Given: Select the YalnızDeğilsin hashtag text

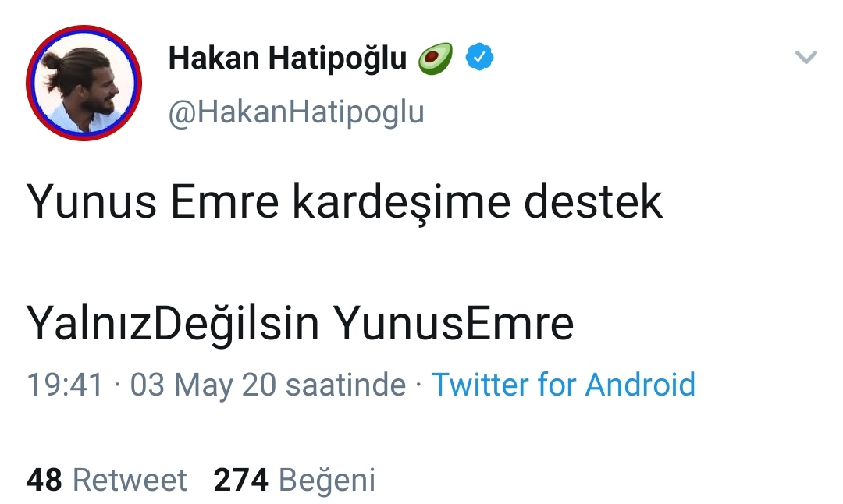Looking at the screenshot, I should (173, 324).
